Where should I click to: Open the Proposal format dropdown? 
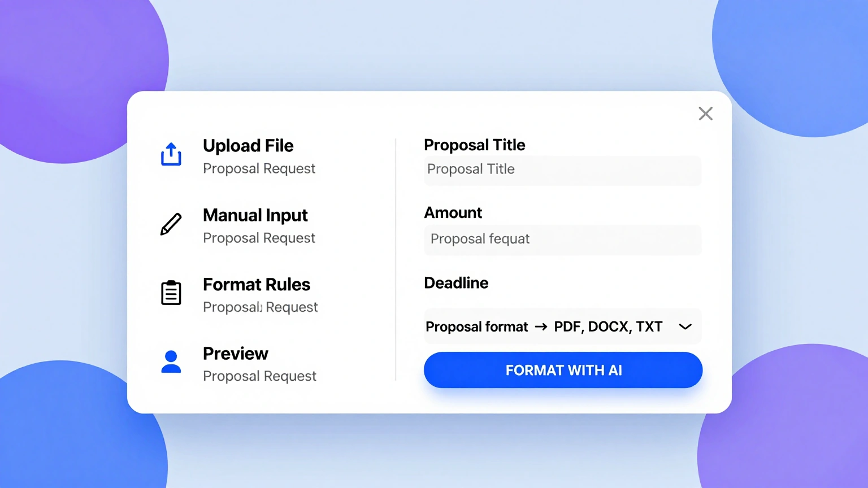click(562, 326)
